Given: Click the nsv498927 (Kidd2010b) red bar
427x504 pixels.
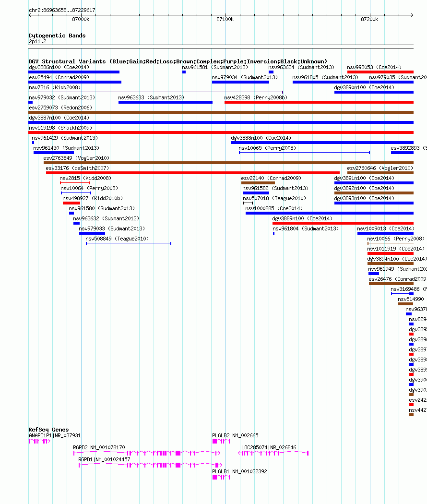Looking at the screenshot, I should coord(71,203).
